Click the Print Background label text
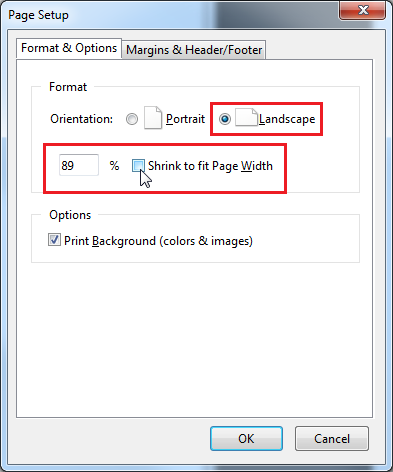 158,241
